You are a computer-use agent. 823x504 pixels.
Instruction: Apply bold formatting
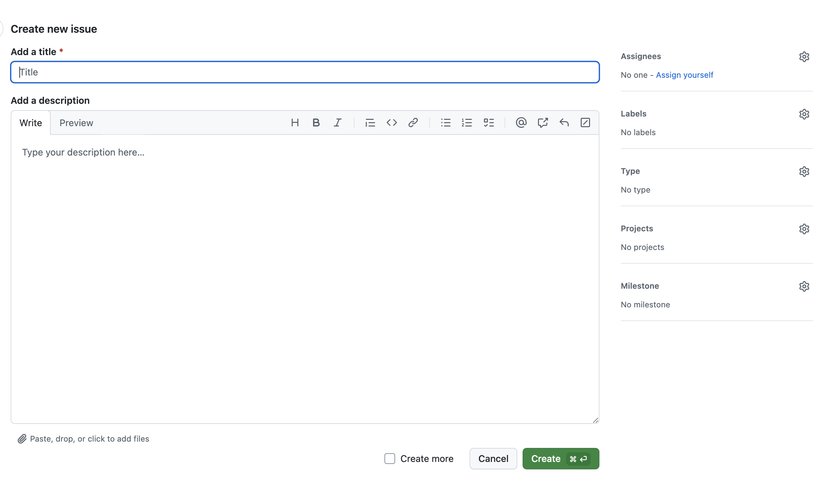click(x=316, y=122)
